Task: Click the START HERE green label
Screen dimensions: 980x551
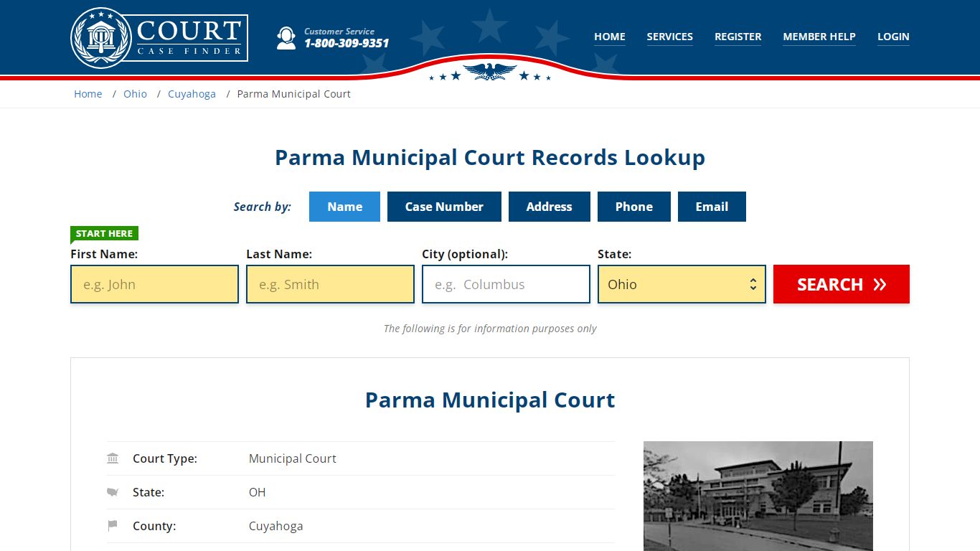Action: (104, 233)
